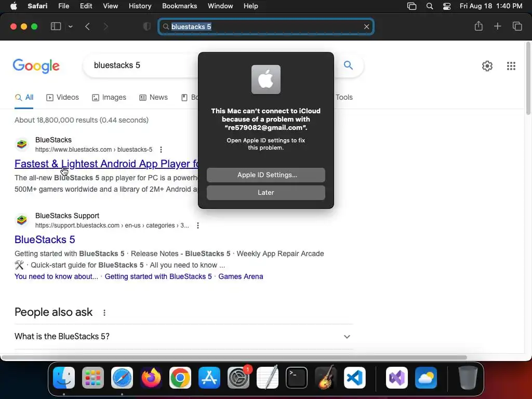532x399 pixels.
Task: Click the Safari address bar field
Action: [265, 26]
